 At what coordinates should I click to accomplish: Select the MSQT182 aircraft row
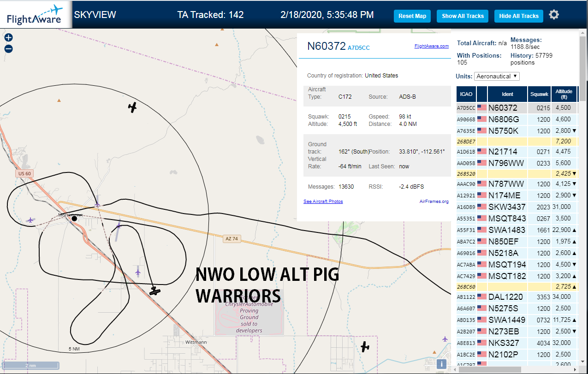coord(517,276)
